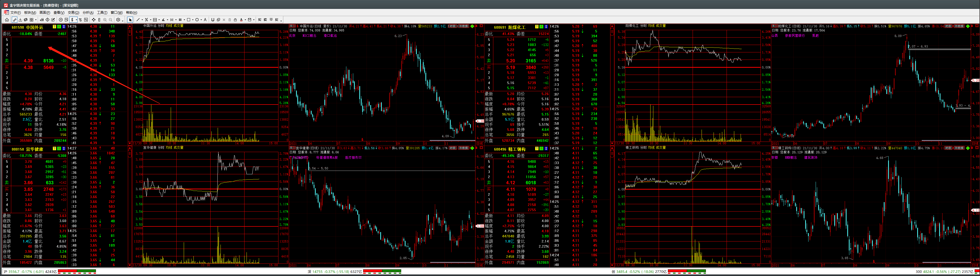980x276 pixels.
Task: Click green lightning icon beside 阳煤化工
Action: (x=541, y=27)
